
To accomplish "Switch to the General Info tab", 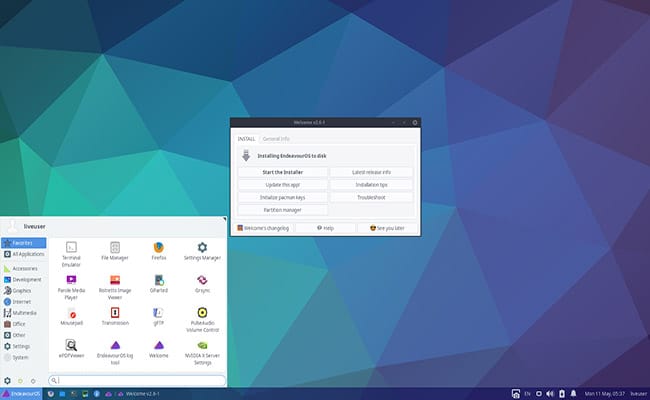I will coord(276,138).
